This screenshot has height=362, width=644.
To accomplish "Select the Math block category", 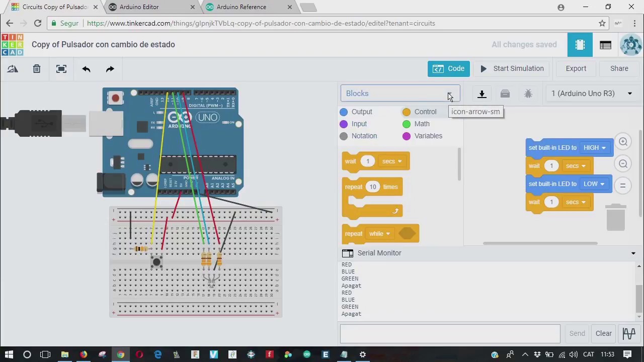I will (416, 124).
